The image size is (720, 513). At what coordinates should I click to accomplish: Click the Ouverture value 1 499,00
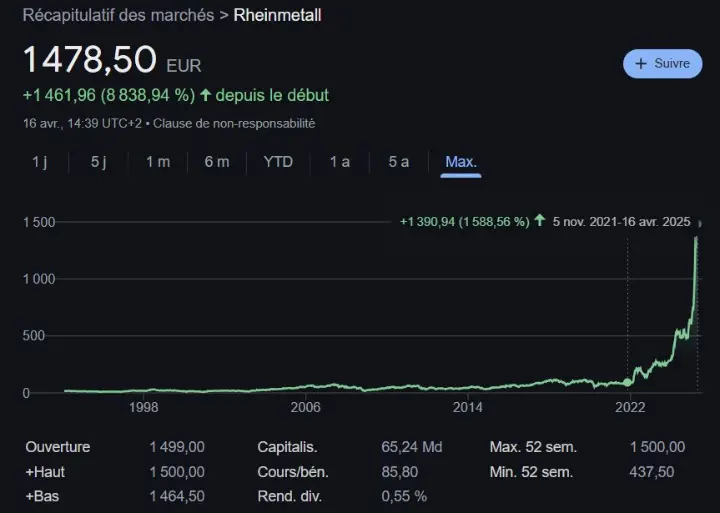177,447
